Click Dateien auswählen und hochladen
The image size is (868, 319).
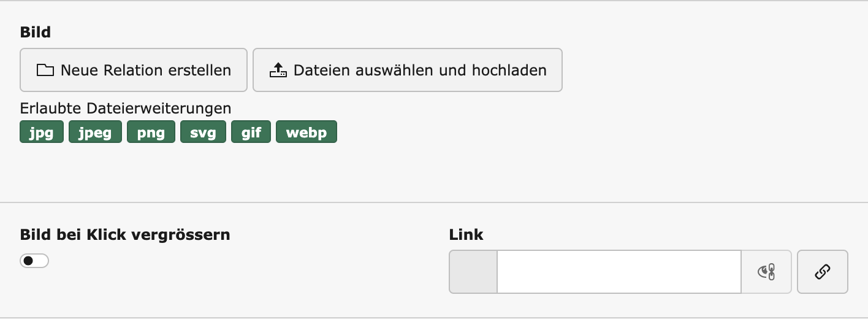[408, 71]
